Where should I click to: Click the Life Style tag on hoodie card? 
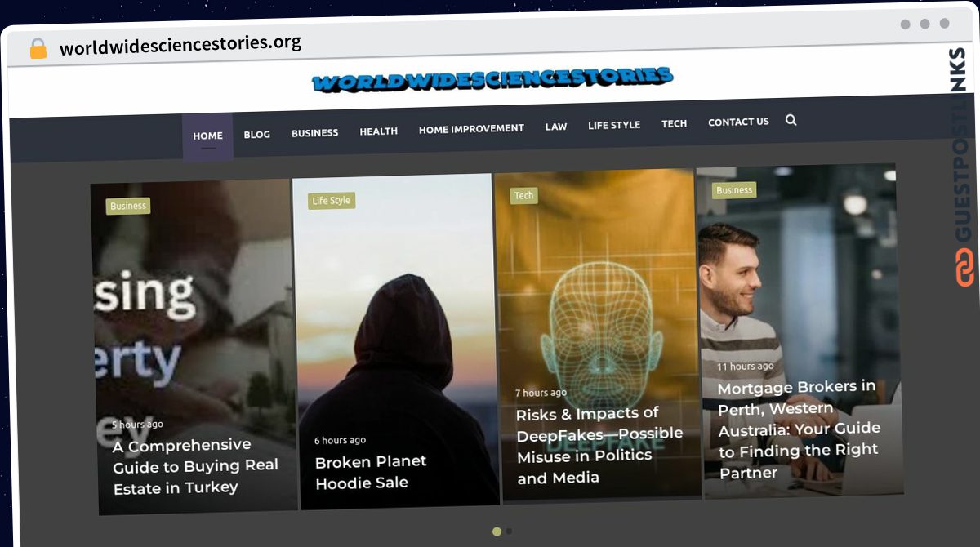click(331, 200)
